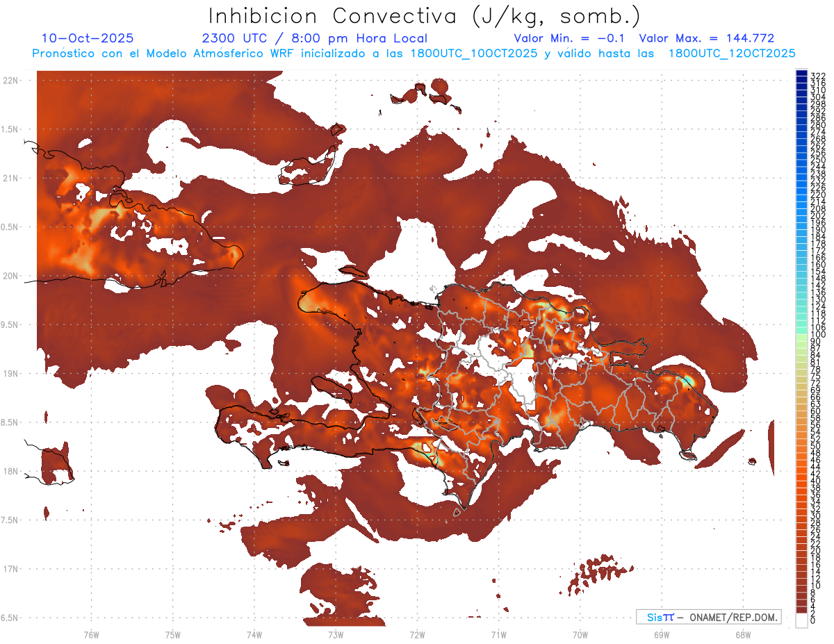Select the pale green 100 colorbar swatch
Viewport: 834px width, 644px height.
point(801,335)
